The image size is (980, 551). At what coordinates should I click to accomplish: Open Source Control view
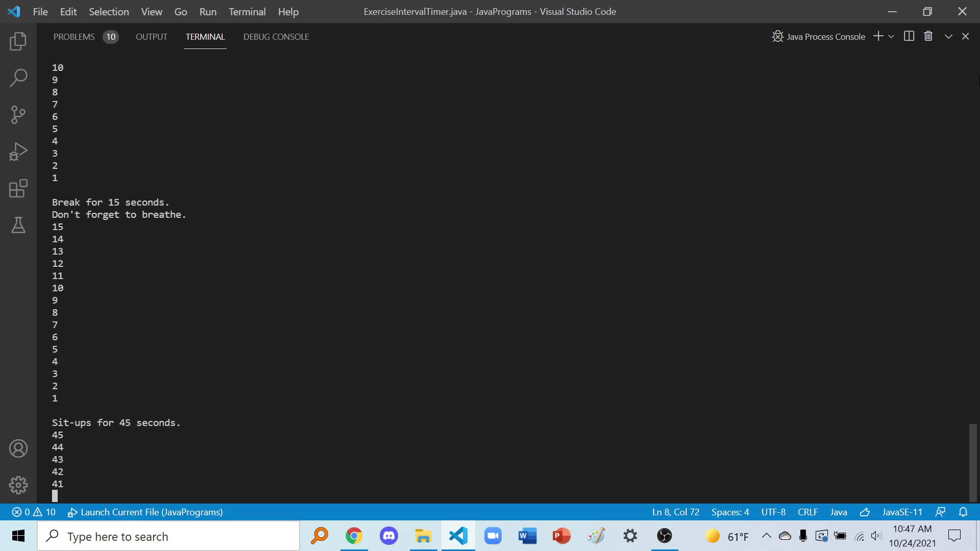click(18, 115)
